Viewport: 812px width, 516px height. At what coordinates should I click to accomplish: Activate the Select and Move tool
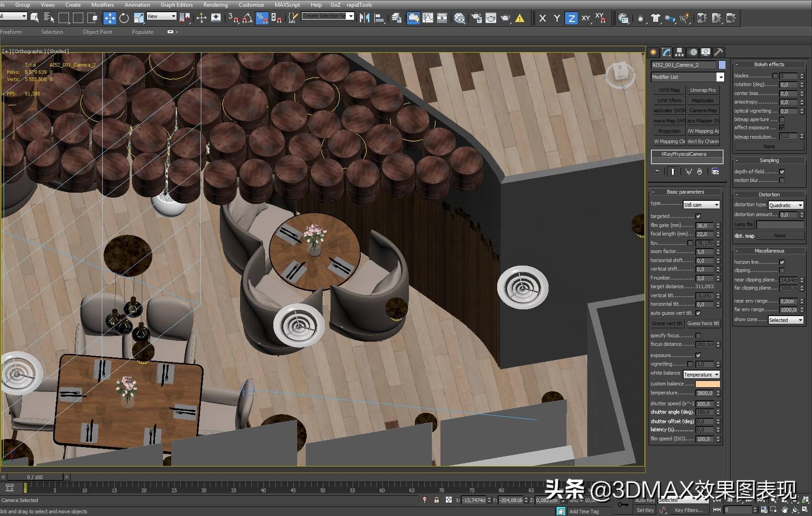[x=109, y=18]
